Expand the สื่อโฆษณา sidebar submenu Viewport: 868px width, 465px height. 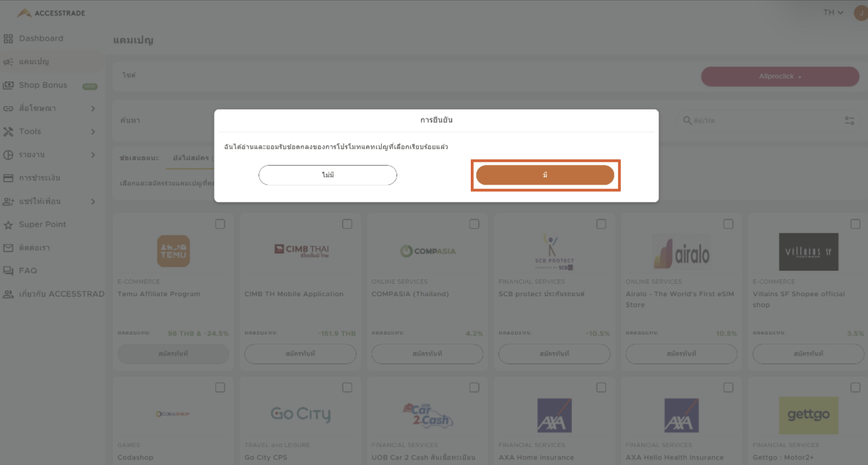[x=93, y=109]
